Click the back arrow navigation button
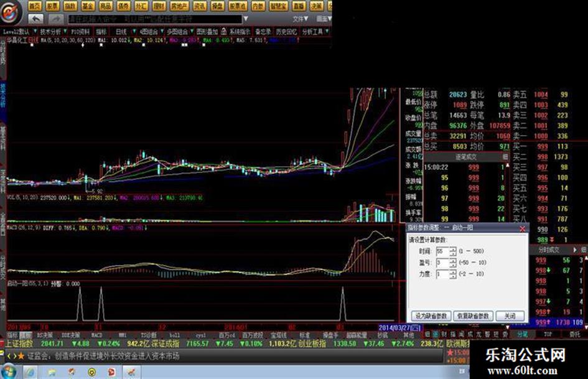The height and width of the screenshot is (379, 588). tap(36, 19)
